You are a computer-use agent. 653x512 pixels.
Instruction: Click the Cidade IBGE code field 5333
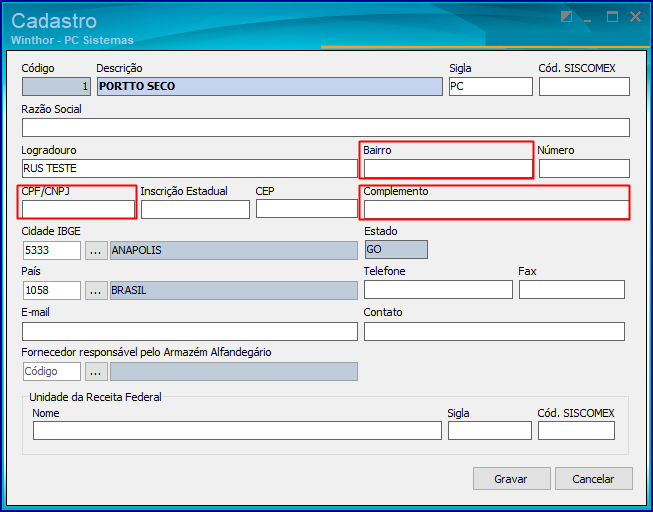(x=52, y=250)
